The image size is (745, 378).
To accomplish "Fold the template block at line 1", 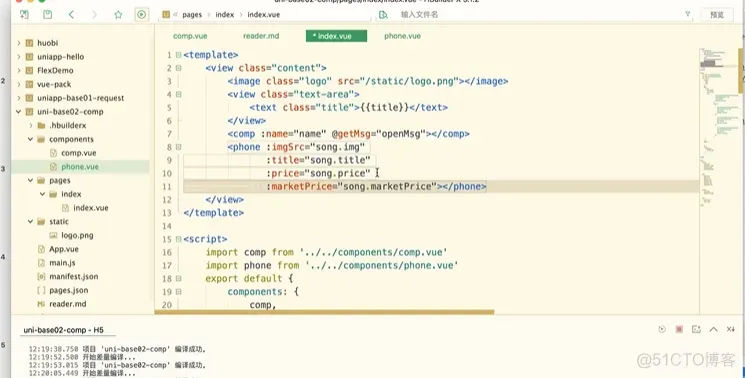I will click(179, 55).
